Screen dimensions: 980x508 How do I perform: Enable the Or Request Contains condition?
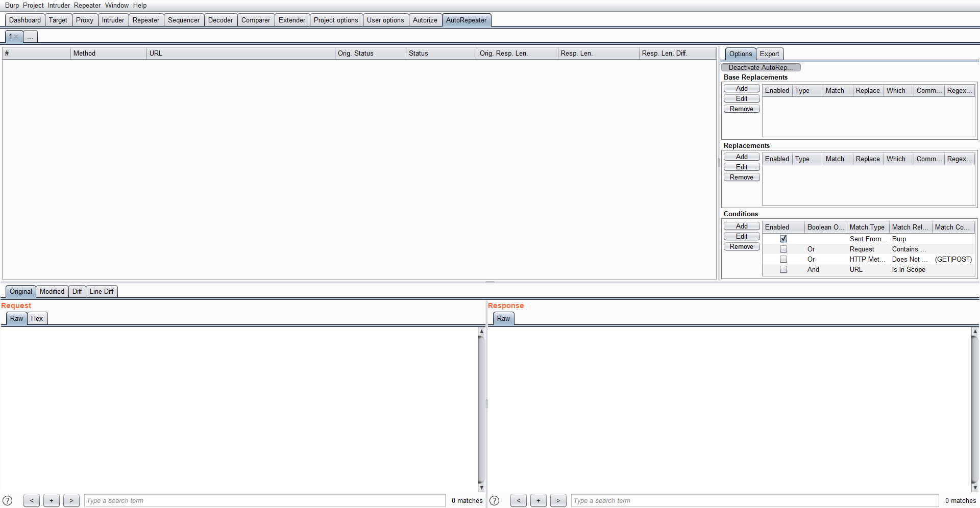[783, 249]
